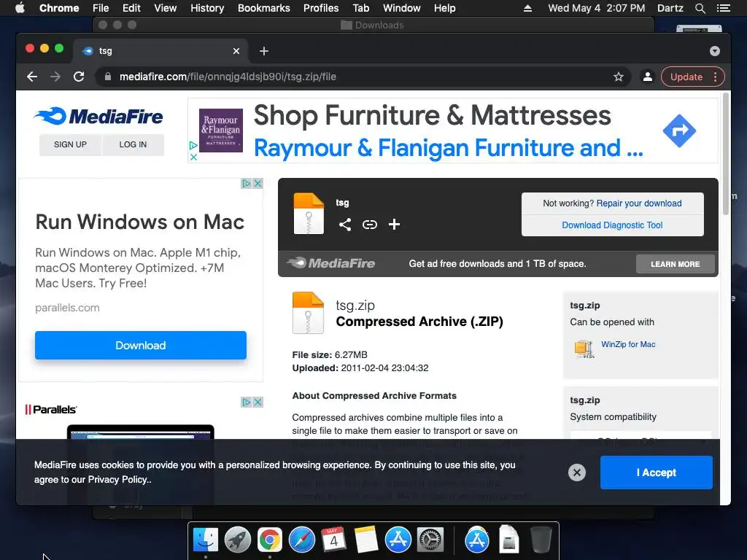Click the blue direction arrow in the furniture ad

pyautogui.click(x=679, y=131)
